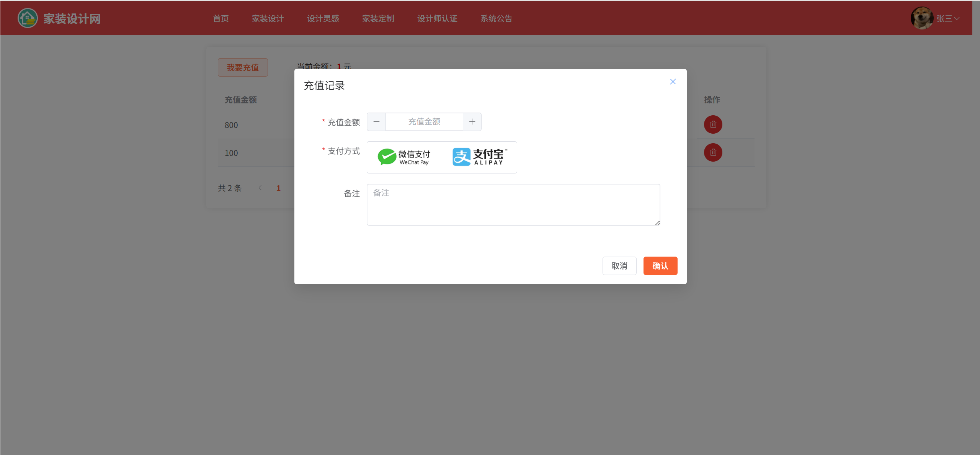The image size is (980, 455).
Task: Open the 张三 user dropdown arrow
Action: 957,18
